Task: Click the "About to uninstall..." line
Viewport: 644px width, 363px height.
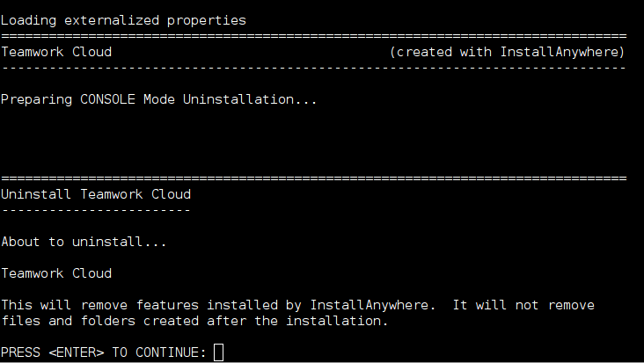Action: coord(84,241)
